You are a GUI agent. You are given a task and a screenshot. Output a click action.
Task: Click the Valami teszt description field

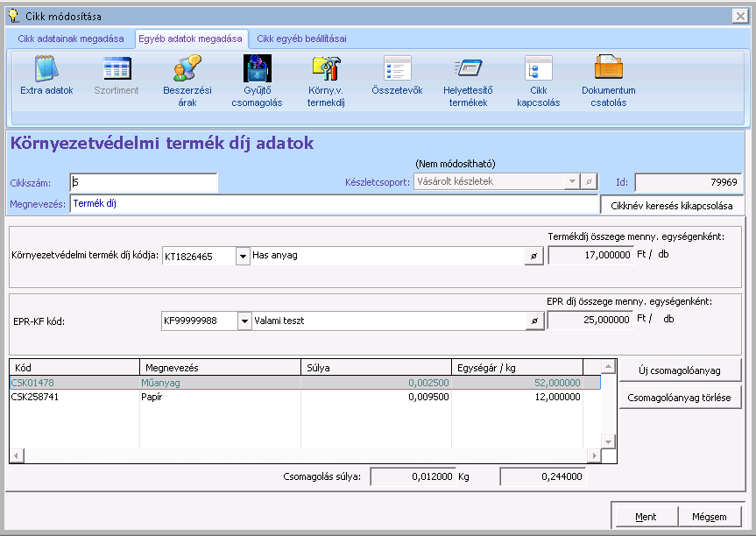tap(389, 321)
